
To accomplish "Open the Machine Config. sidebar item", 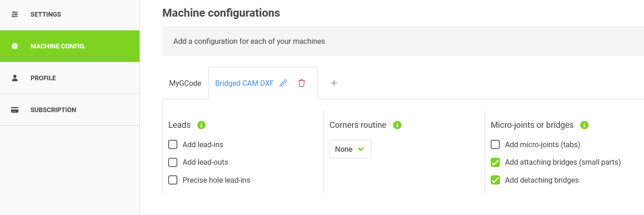I will [58, 46].
